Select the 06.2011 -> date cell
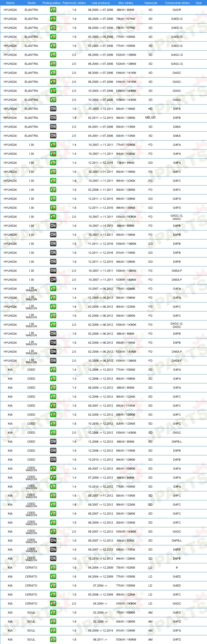This screenshot has height=644, width=207. 100,640
